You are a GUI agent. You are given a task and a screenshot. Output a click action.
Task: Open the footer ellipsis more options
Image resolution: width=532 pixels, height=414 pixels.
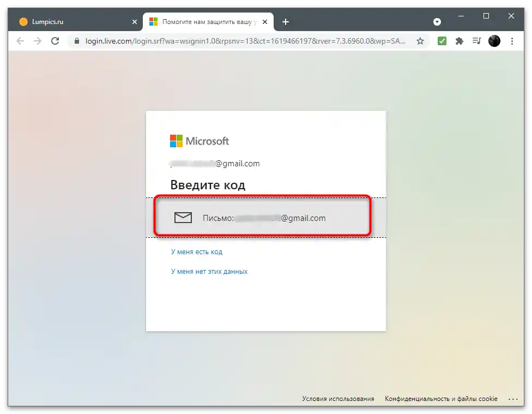[513, 399]
